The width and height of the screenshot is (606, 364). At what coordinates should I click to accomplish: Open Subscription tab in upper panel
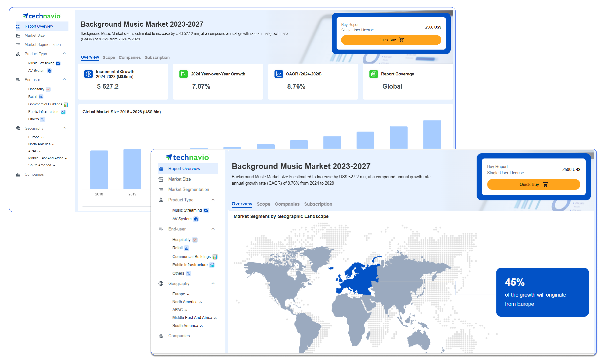[x=157, y=57]
